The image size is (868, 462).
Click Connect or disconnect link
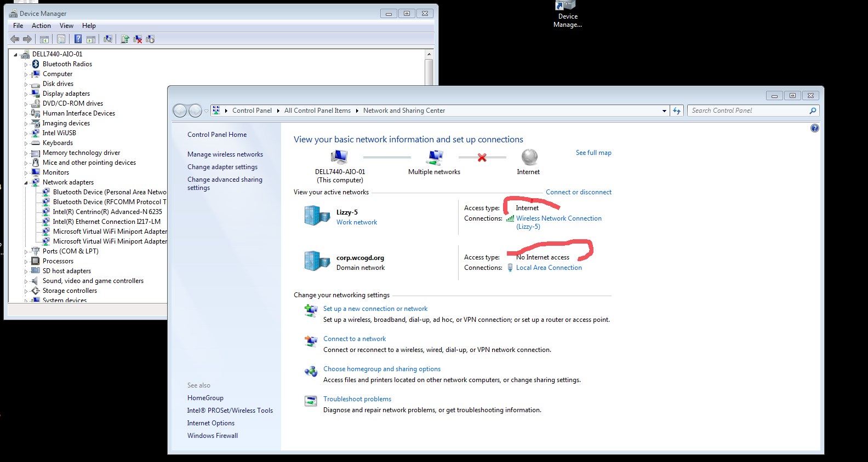pyautogui.click(x=579, y=192)
